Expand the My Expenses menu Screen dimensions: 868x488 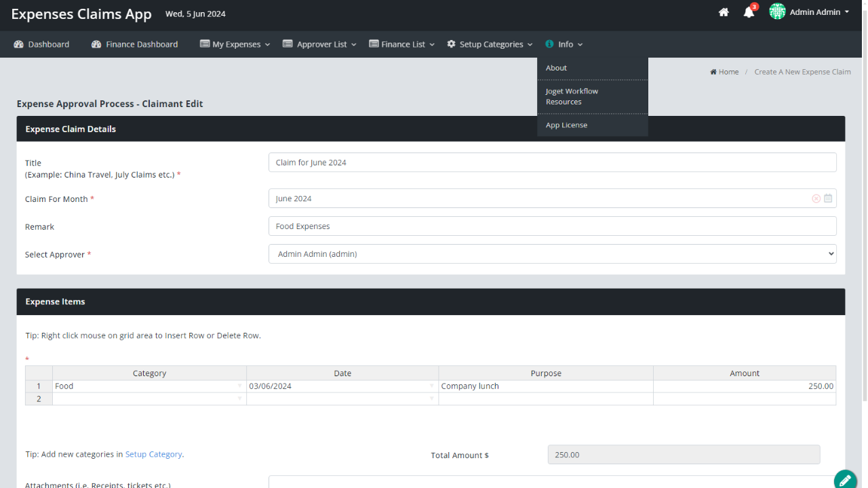pos(235,44)
